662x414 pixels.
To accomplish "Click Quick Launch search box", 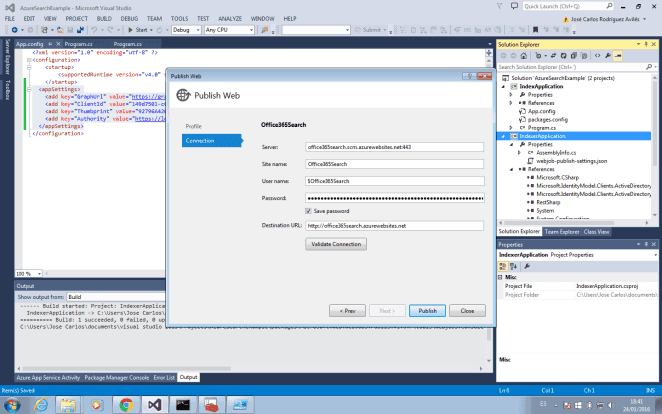I will [x=568, y=6].
